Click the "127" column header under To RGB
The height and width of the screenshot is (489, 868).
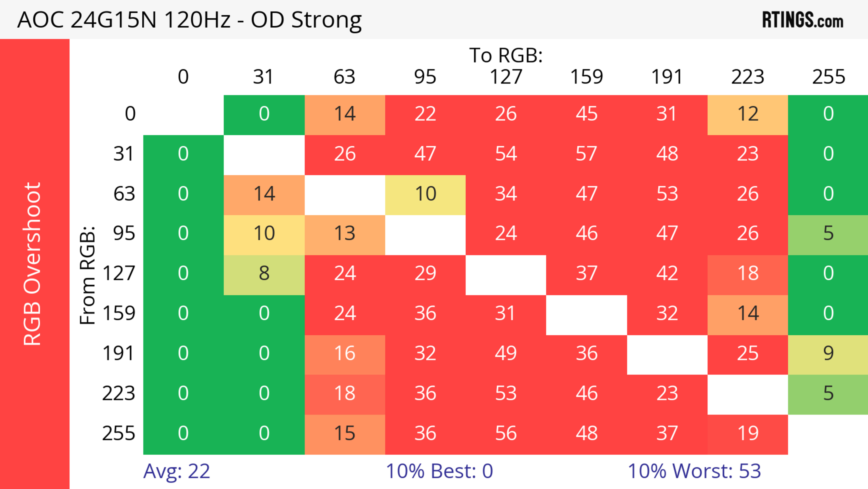[x=506, y=77]
